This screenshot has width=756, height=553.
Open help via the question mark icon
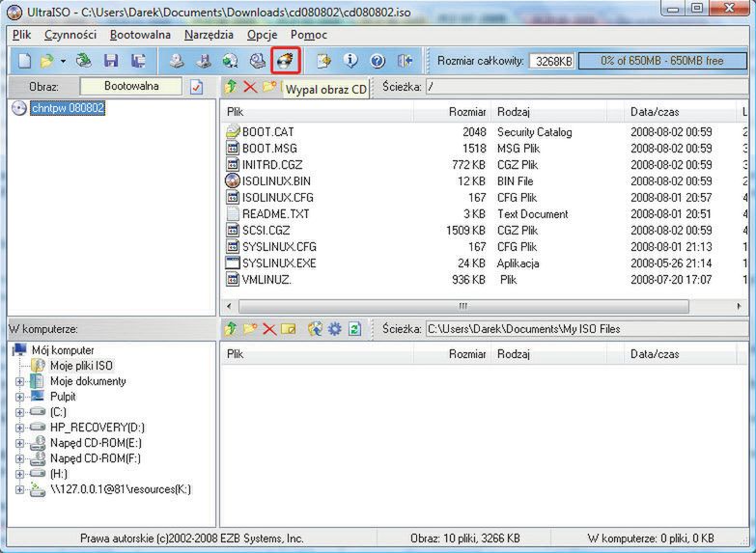378,61
